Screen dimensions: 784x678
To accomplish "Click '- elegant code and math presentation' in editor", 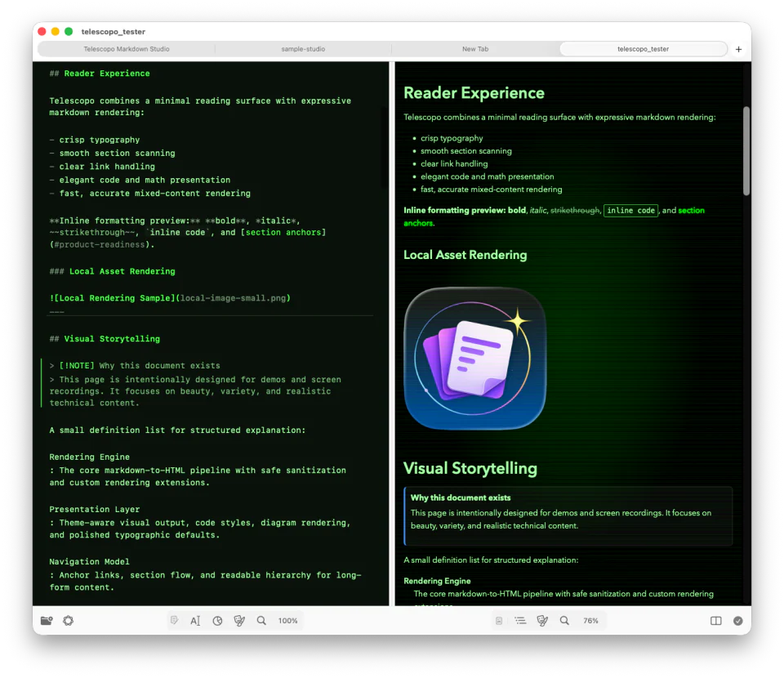I will click(x=140, y=180).
